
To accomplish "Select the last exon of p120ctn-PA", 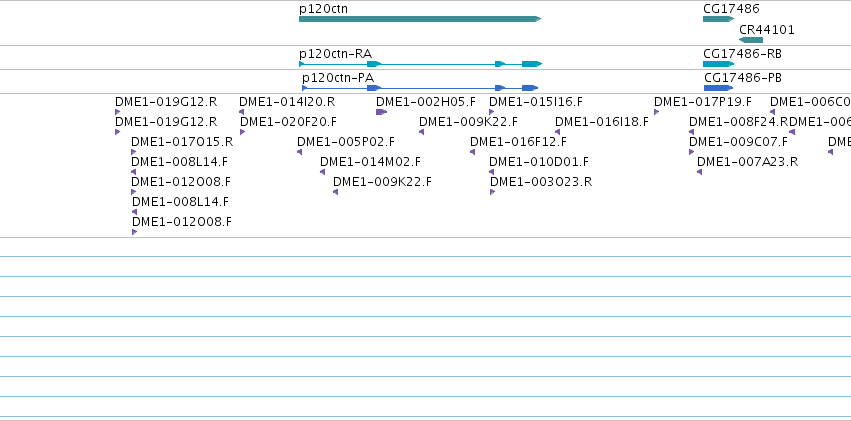I will pyautogui.click(x=530, y=88).
